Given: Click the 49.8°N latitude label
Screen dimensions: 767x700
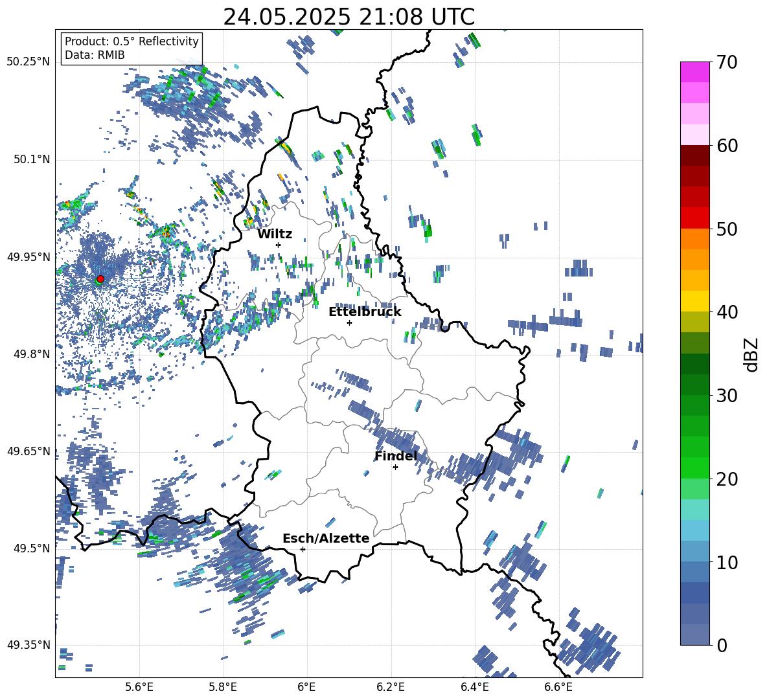Looking at the screenshot, I should (32, 354).
